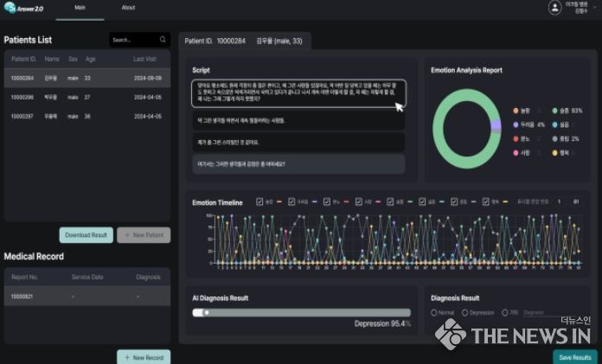Click the Service Date column header
The height and width of the screenshot is (364, 602).
[x=87, y=277]
